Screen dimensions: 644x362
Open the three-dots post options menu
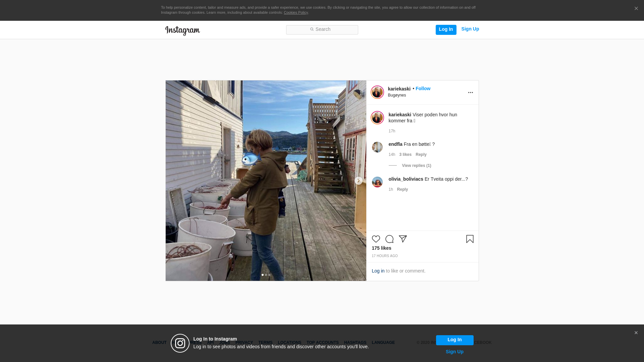click(470, 93)
